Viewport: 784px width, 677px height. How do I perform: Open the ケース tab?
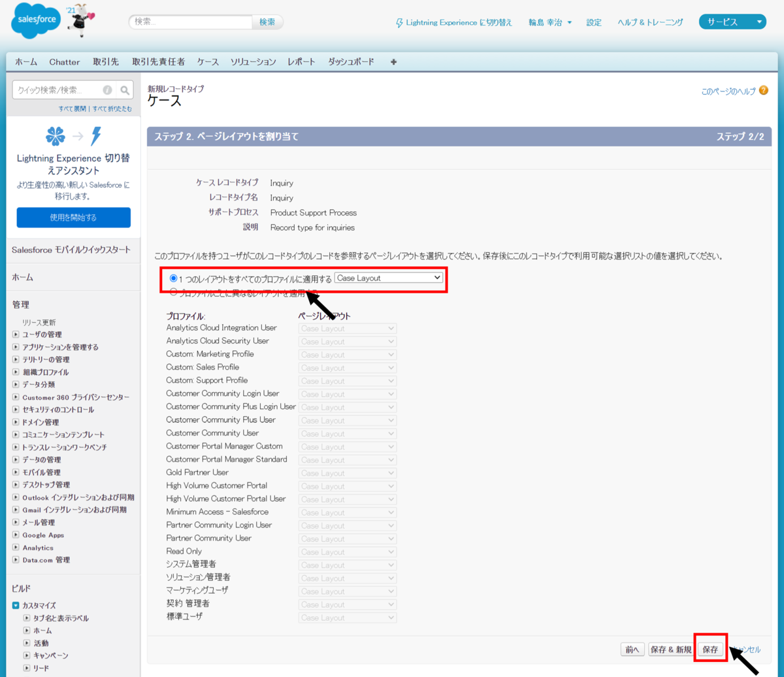[208, 62]
